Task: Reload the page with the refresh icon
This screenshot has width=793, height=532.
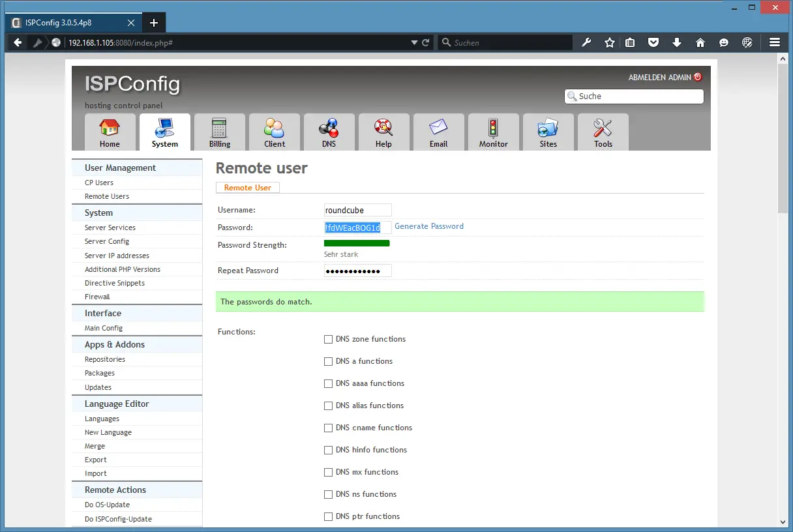Action: click(x=426, y=42)
